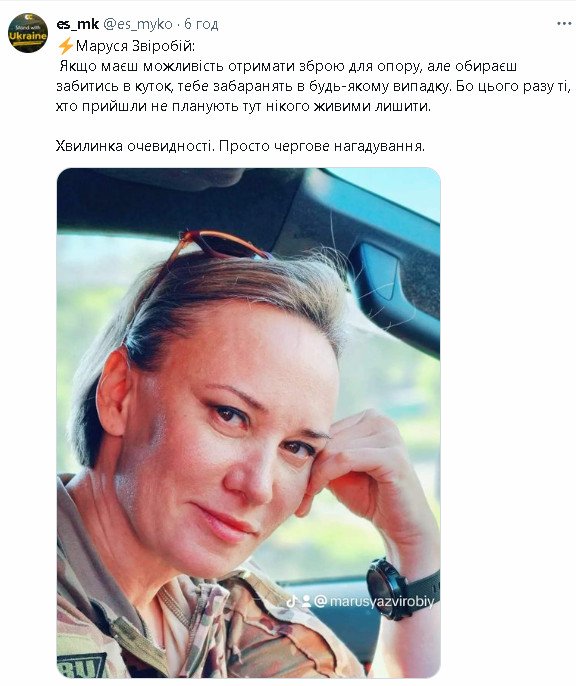Image resolution: width=576 pixels, height=686 pixels.
Task: Open the three-dot more options menu
Action: click(x=564, y=24)
